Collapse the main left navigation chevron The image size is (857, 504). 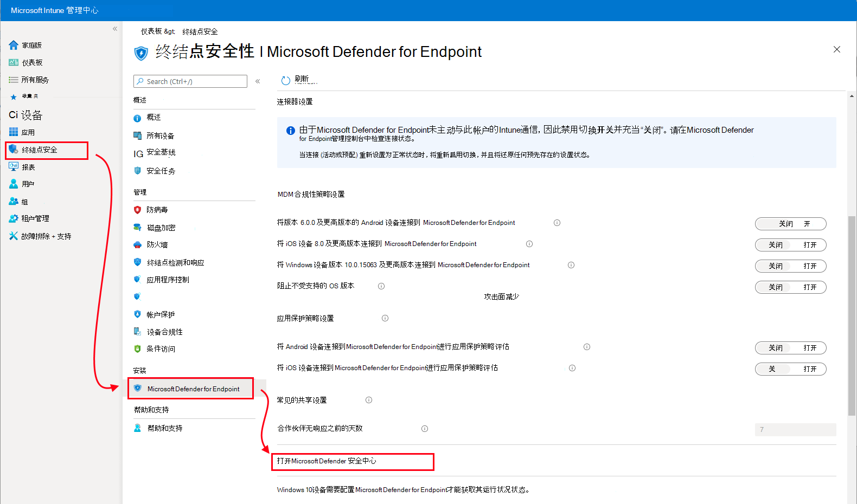115,29
